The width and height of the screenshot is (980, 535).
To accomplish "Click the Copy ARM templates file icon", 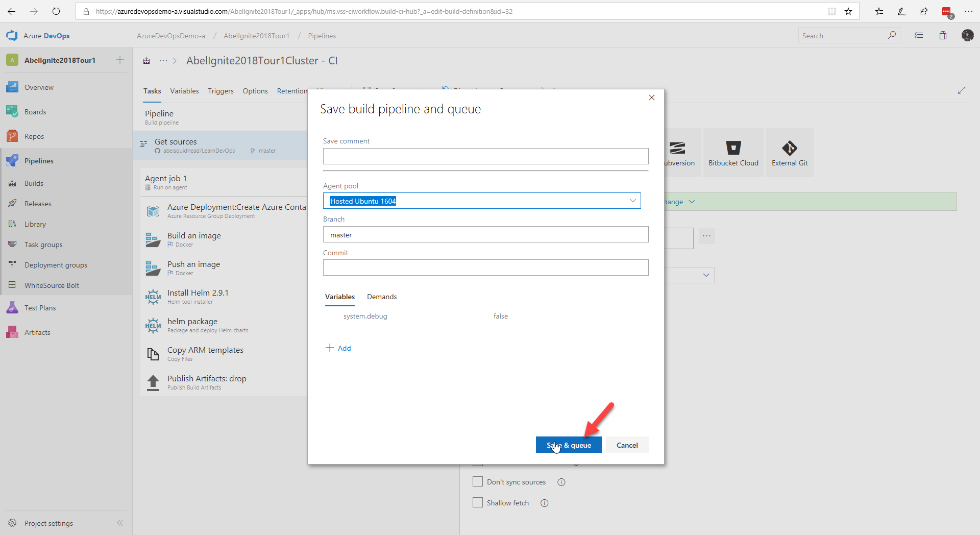I will pyautogui.click(x=153, y=354).
